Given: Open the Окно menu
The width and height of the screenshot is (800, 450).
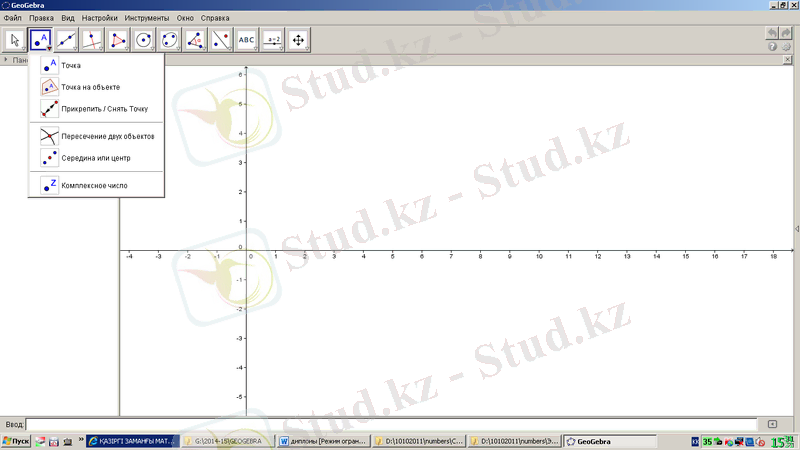Looking at the screenshot, I should pos(185,18).
